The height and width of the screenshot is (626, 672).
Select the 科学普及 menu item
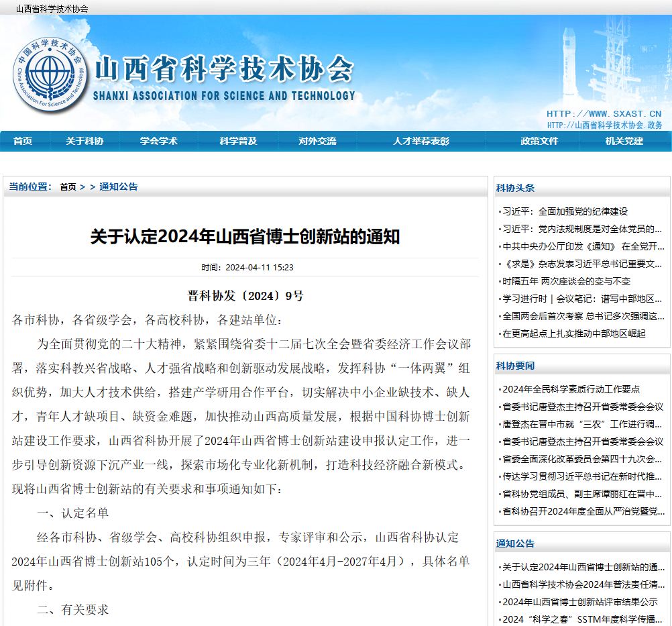pyautogui.click(x=238, y=141)
